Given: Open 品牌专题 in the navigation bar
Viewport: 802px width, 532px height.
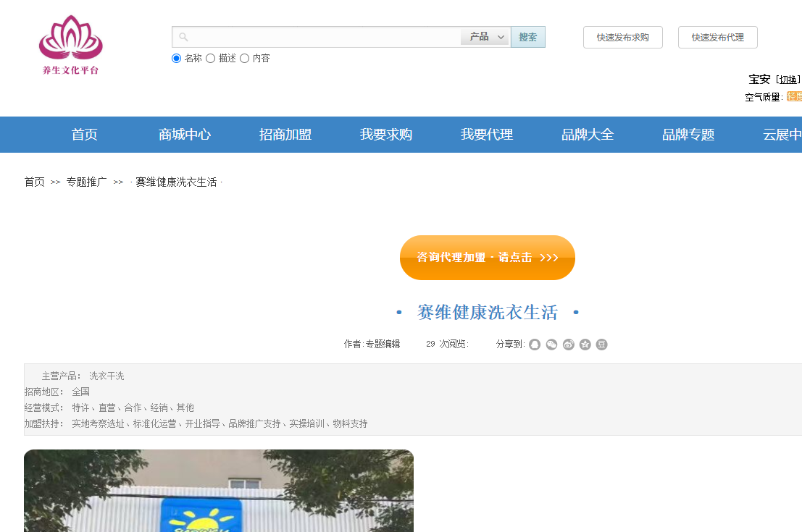Looking at the screenshot, I should point(688,135).
